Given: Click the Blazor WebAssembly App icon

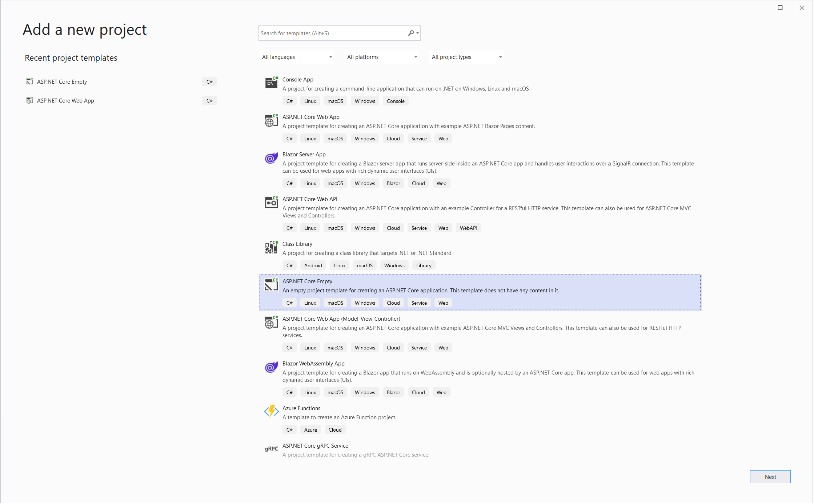Looking at the screenshot, I should point(271,367).
